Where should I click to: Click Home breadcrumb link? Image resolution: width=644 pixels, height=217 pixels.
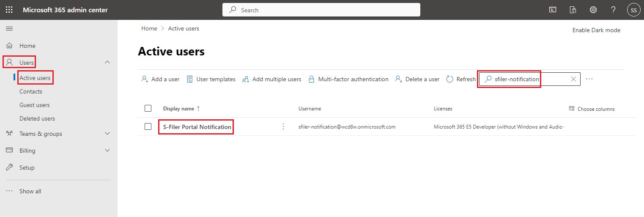149,28
